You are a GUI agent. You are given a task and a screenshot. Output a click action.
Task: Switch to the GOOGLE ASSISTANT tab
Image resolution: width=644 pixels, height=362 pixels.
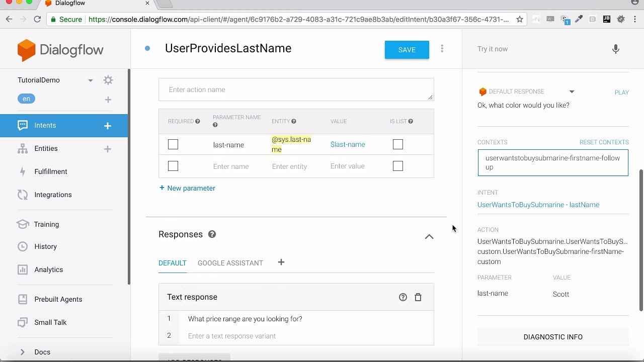click(230, 263)
